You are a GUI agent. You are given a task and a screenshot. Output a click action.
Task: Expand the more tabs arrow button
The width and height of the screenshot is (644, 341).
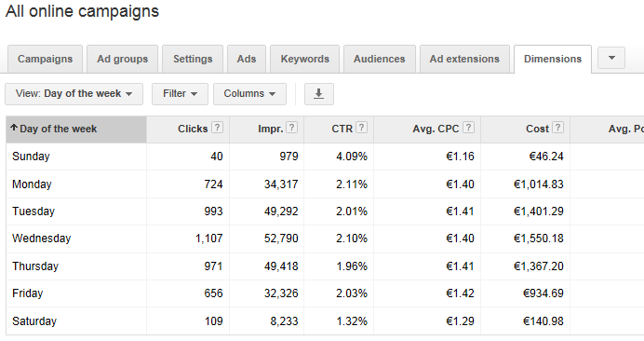pos(611,58)
